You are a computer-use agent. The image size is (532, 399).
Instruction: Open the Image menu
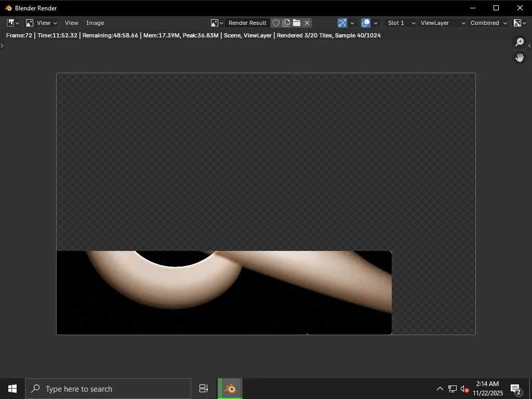coord(95,23)
